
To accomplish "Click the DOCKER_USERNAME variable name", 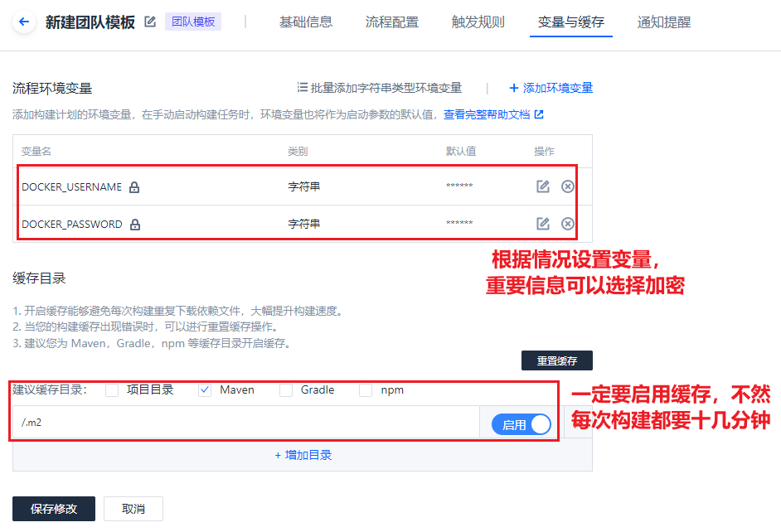I will click(72, 187).
